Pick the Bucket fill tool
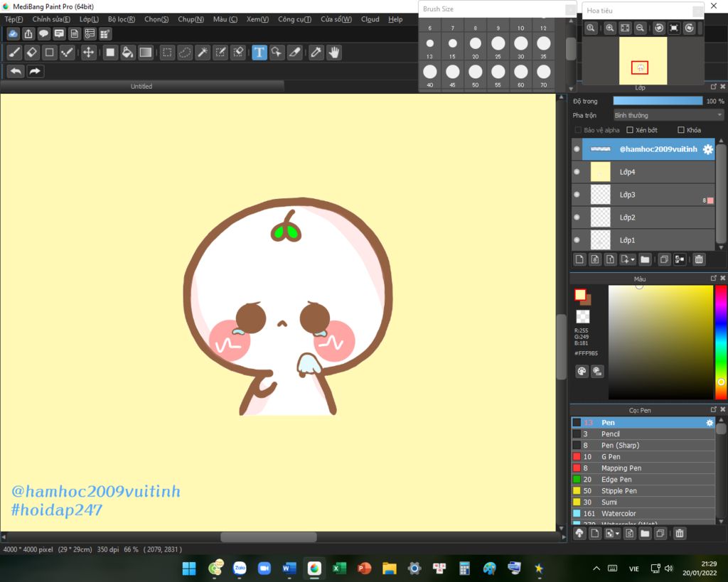Screen dimensions: 728x582 click(x=128, y=53)
